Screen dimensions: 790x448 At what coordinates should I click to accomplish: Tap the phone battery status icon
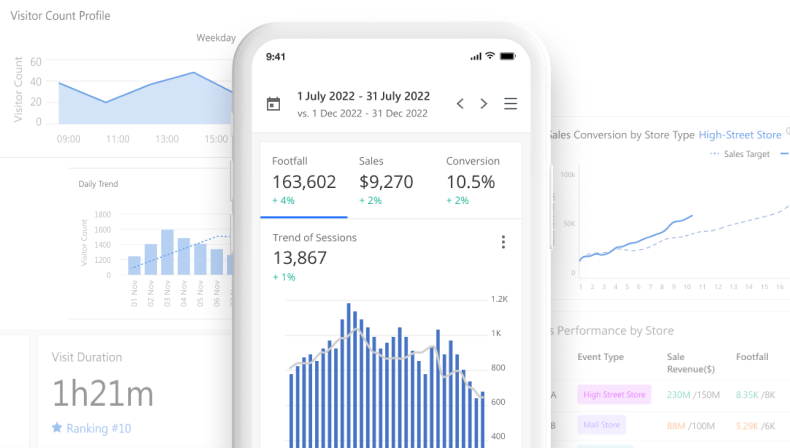pos(508,56)
